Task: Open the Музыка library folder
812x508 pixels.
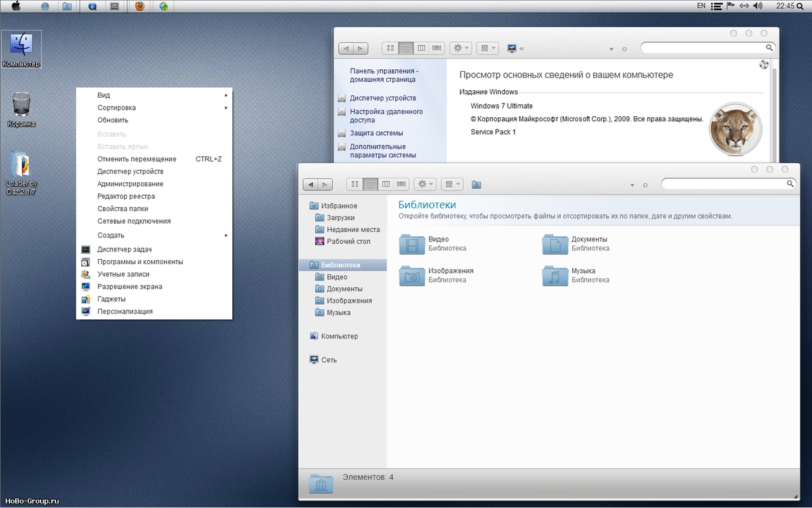Action: coord(555,276)
